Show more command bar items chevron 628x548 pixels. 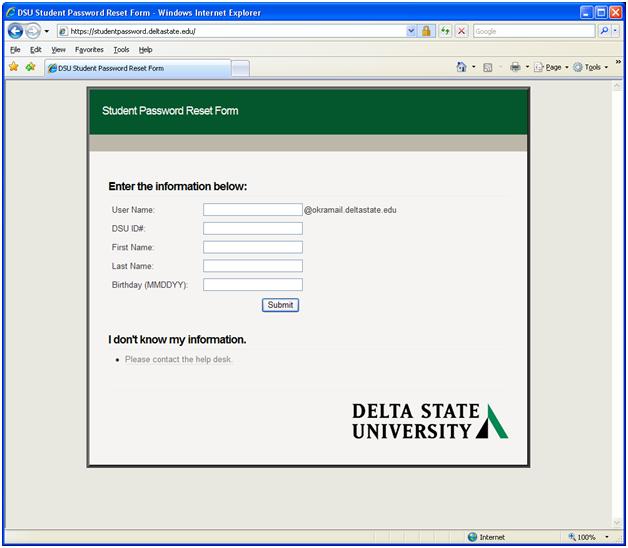618,62
